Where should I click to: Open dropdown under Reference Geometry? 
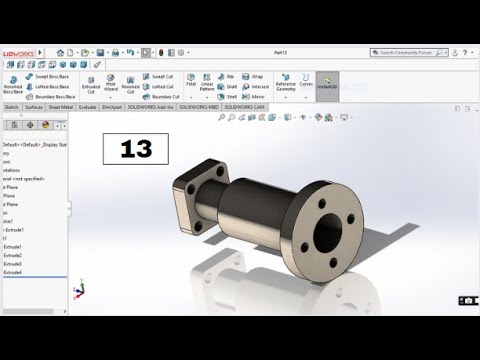coord(286,98)
